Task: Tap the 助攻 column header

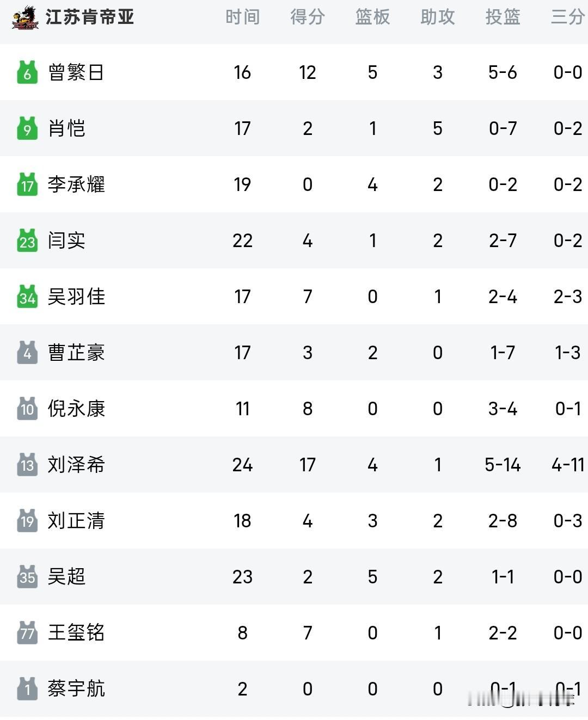Action: tap(438, 17)
